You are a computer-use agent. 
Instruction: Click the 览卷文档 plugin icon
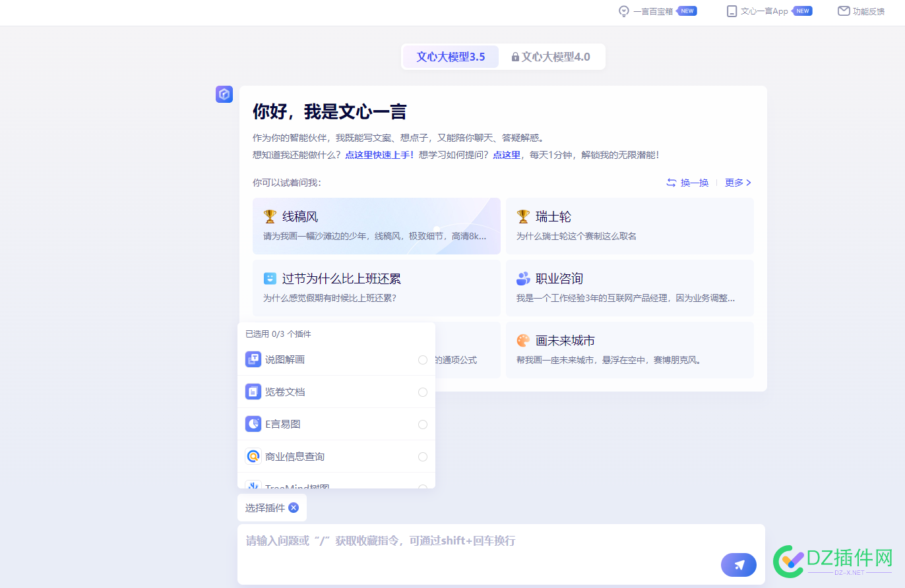(x=253, y=392)
